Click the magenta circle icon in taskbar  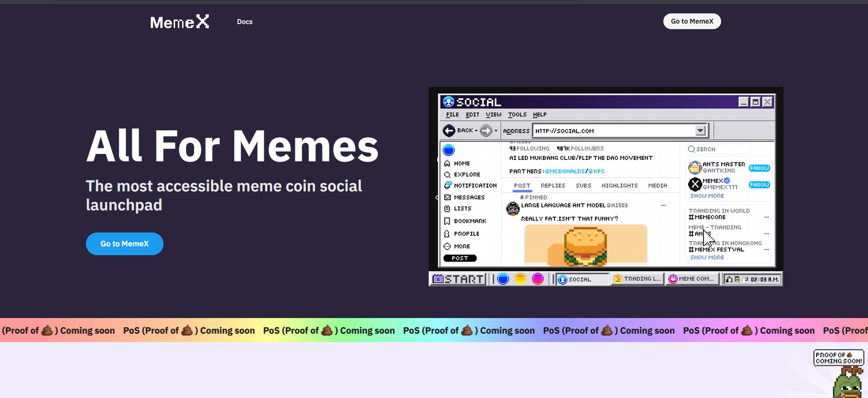pos(538,279)
